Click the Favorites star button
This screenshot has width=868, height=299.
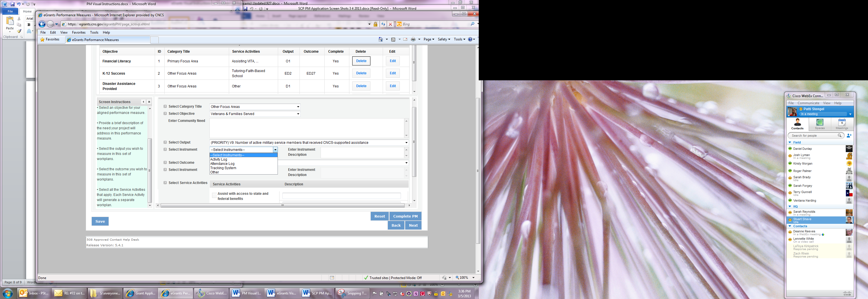(50, 39)
